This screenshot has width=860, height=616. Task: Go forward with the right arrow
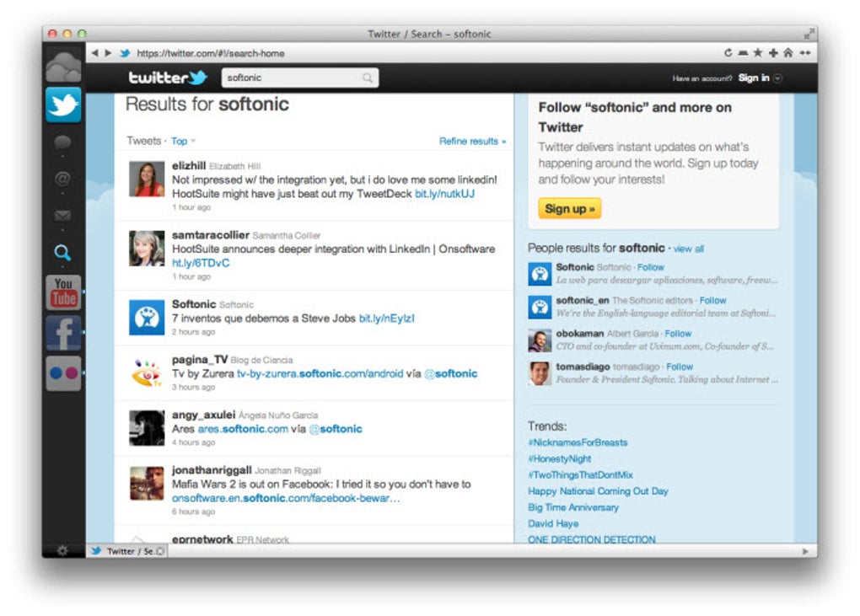(x=108, y=53)
